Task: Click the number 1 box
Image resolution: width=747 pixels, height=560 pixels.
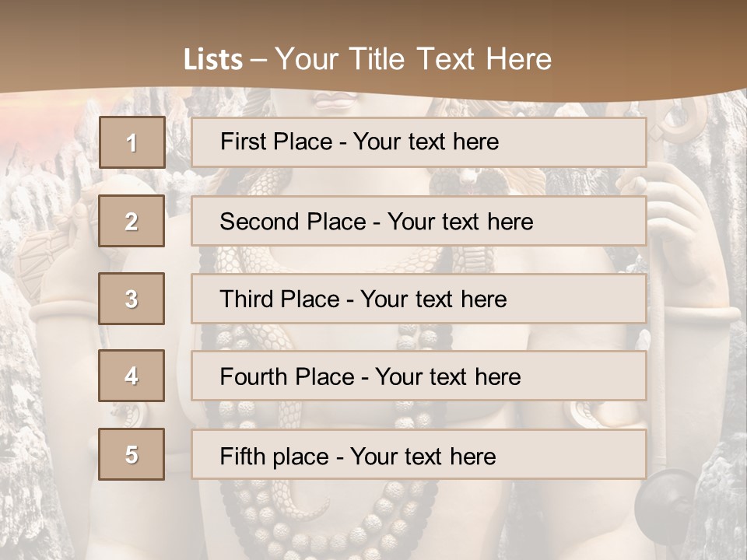Action: click(132, 142)
